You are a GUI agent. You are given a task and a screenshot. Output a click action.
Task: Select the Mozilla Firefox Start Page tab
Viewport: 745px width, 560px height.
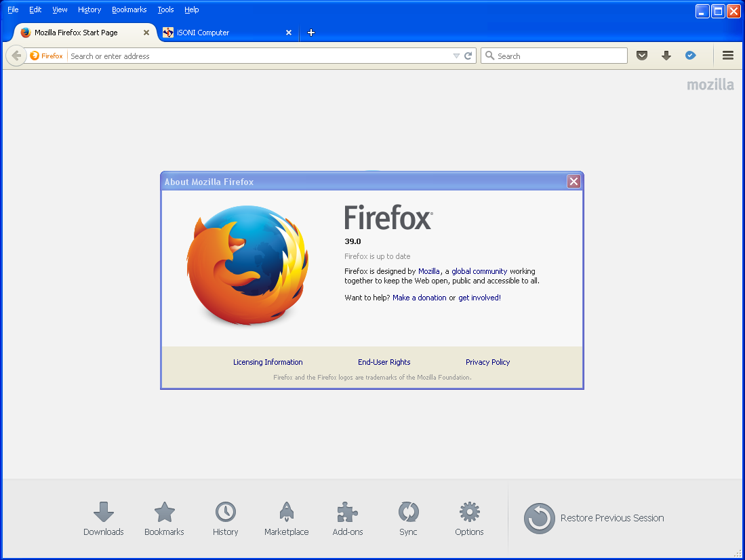pos(83,33)
